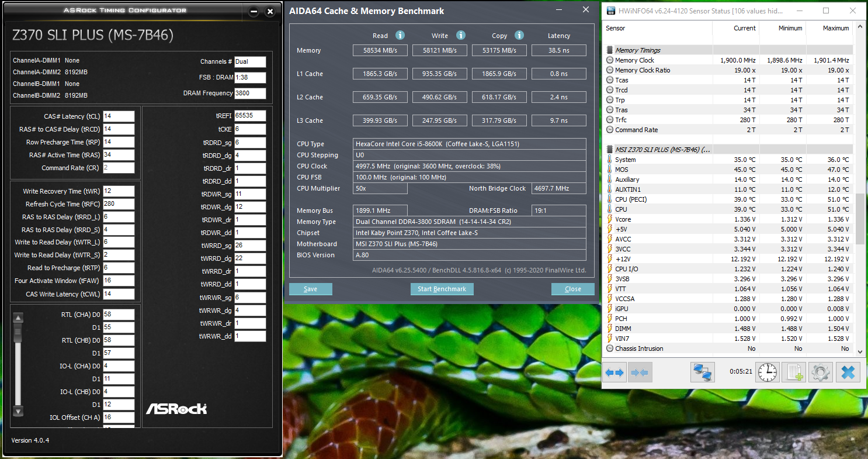Click Start Benchmark in AIDA64
This screenshot has width=868, height=459.
(442, 289)
